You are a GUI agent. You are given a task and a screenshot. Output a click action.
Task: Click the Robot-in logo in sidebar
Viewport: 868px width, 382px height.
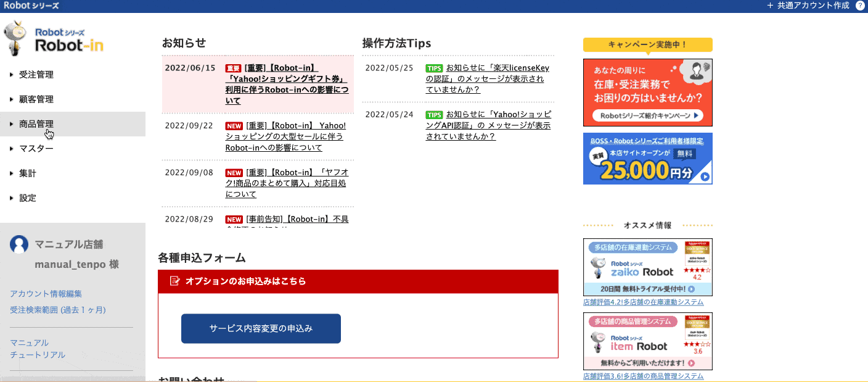click(54, 39)
